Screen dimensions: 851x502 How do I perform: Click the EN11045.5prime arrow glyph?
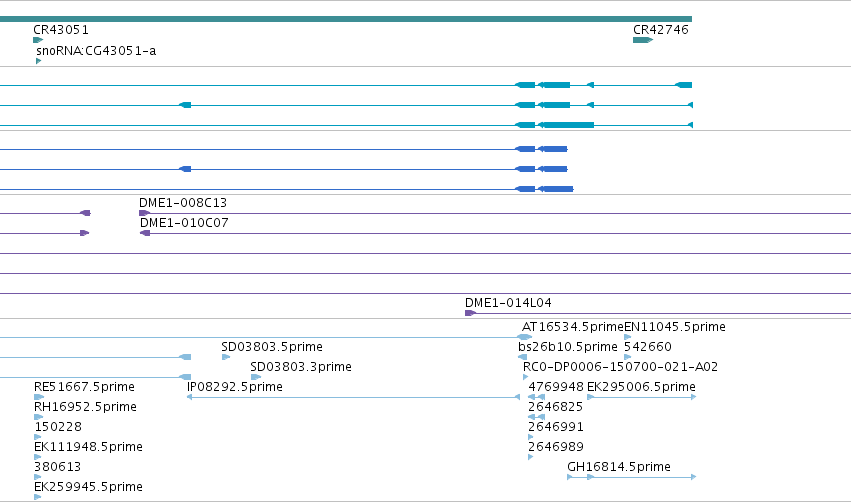pyautogui.click(x=628, y=337)
